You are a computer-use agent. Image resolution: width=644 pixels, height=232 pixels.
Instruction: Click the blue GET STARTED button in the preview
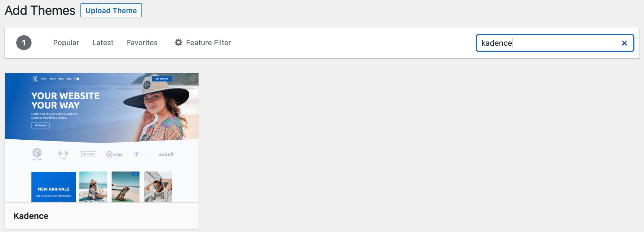tap(162, 79)
